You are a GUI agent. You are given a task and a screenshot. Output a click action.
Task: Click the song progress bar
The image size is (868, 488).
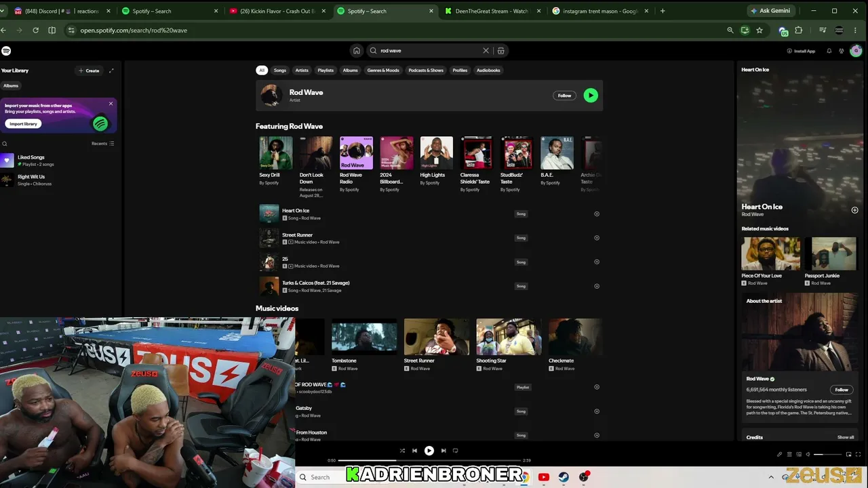click(x=429, y=460)
